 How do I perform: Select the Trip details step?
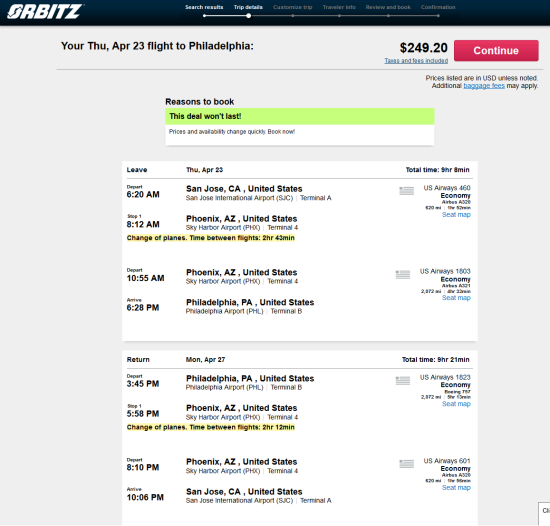(x=248, y=7)
